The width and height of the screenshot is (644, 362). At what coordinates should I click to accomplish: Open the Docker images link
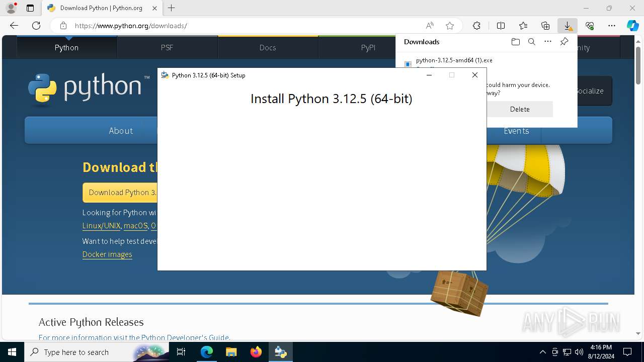(x=107, y=254)
